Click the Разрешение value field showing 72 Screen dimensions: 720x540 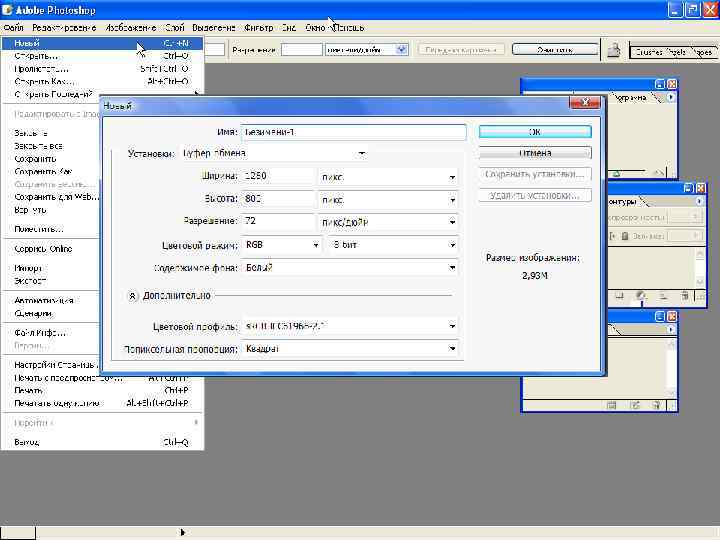(278, 222)
